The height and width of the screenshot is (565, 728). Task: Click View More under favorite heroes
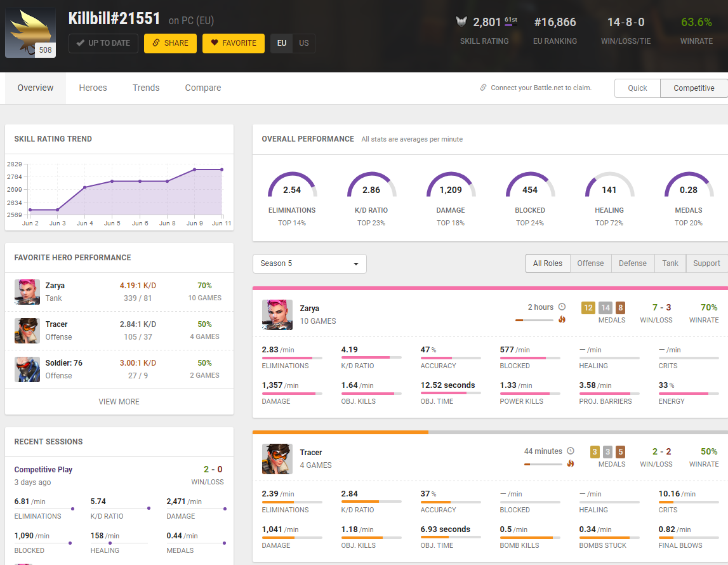[x=119, y=402]
